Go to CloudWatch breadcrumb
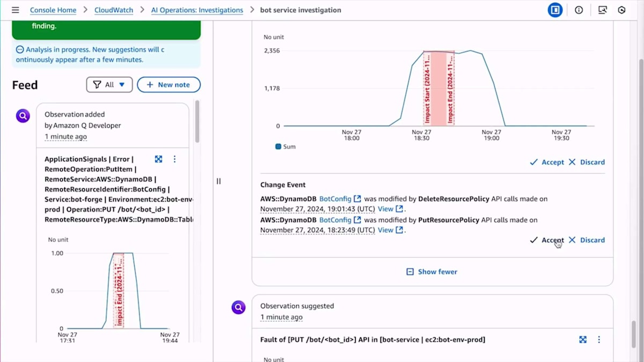Image resolution: width=644 pixels, height=362 pixels. [x=114, y=10]
